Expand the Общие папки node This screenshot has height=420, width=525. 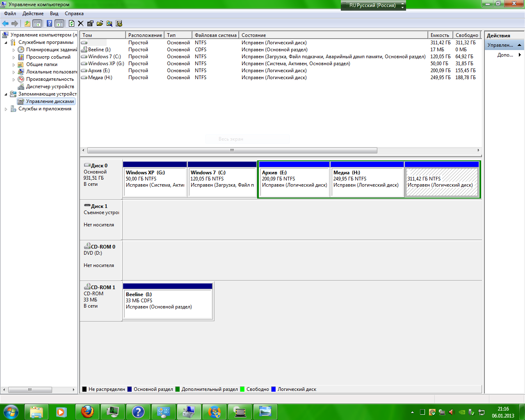(x=14, y=64)
